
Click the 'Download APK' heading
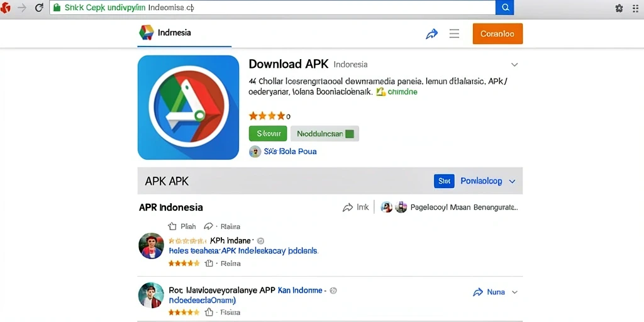coord(289,64)
